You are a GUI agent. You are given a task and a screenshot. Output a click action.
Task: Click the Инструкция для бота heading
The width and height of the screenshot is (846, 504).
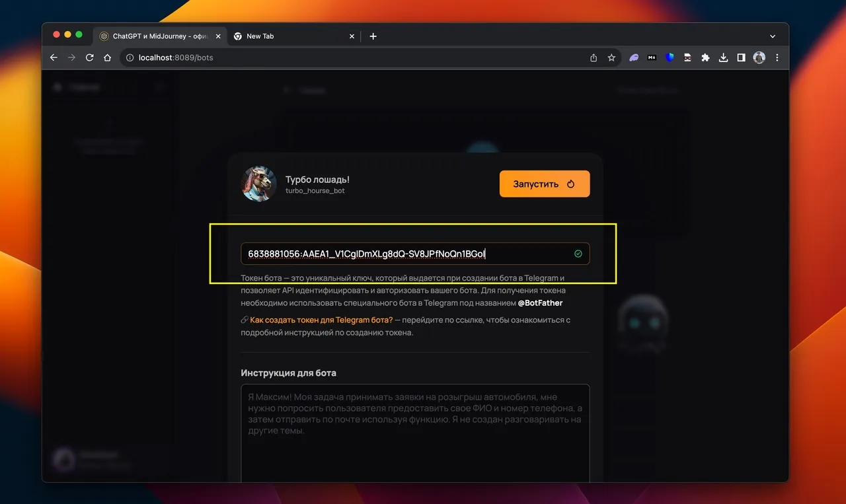click(289, 373)
